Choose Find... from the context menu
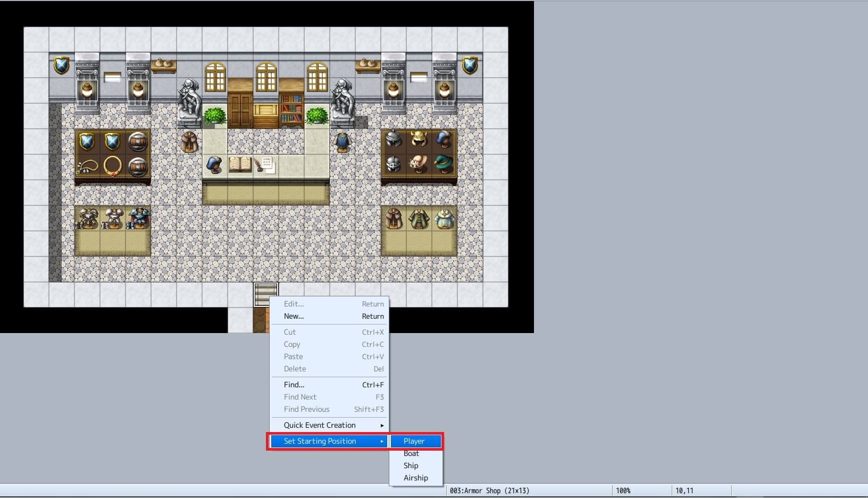 tap(329, 385)
